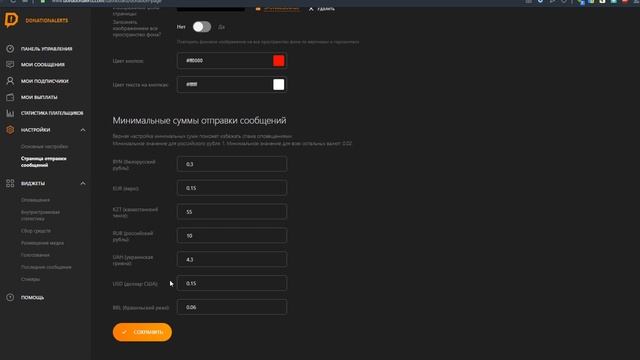Select Страница отправки сообщений submenu item
The image size is (640, 360).
44,162
